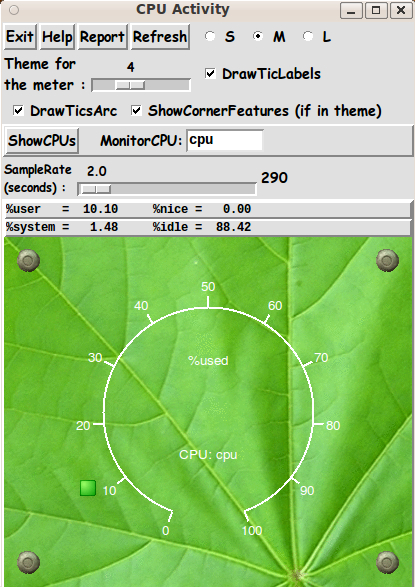Select the S size radio button
The width and height of the screenshot is (415, 587).
point(210,36)
